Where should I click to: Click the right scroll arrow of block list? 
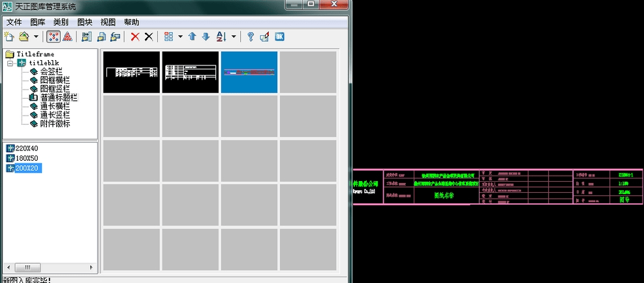[x=91, y=267]
